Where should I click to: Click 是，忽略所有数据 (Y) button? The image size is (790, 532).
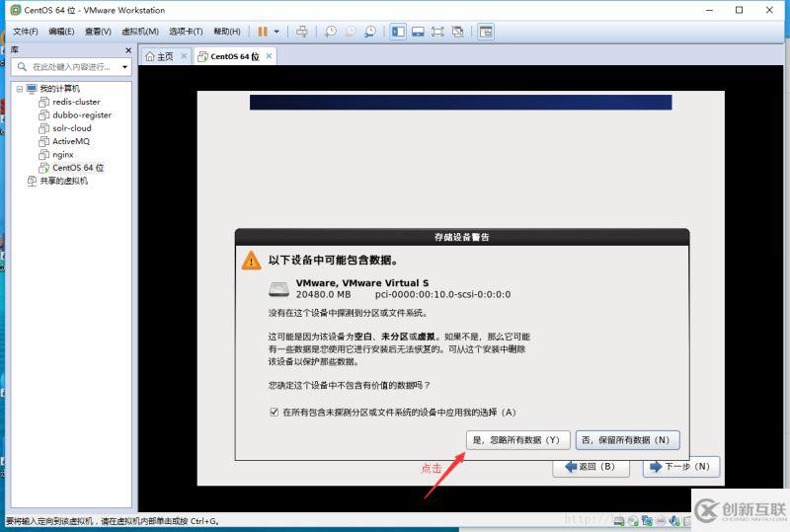517,440
